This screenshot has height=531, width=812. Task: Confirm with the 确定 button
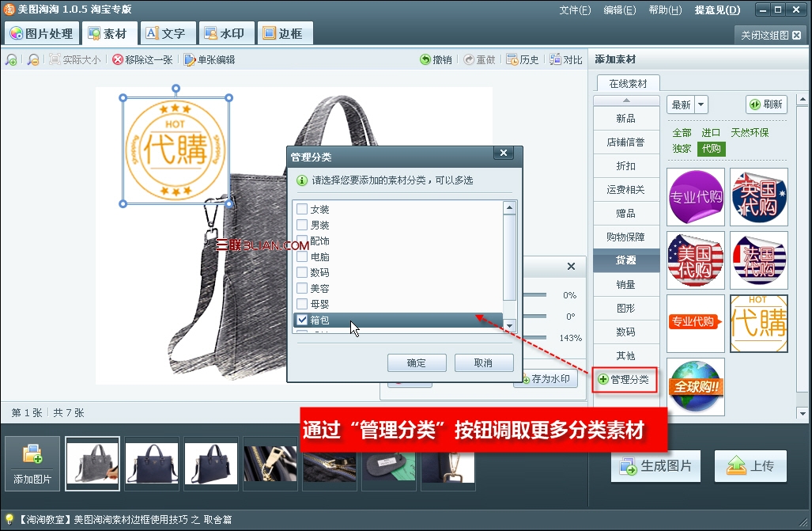pyautogui.click(x=417, y=363)
